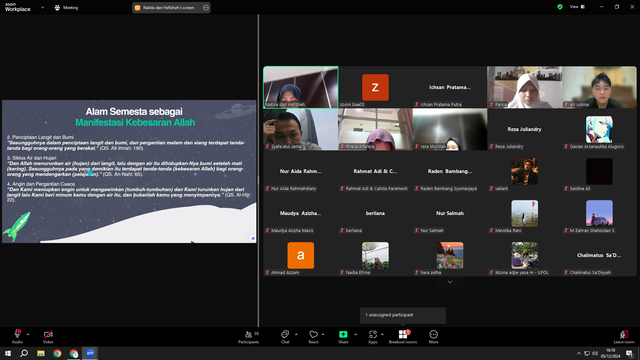The height and width of the screenshot is (360, 640).
Task: Open Windows notification center
Action: [630, 353]
